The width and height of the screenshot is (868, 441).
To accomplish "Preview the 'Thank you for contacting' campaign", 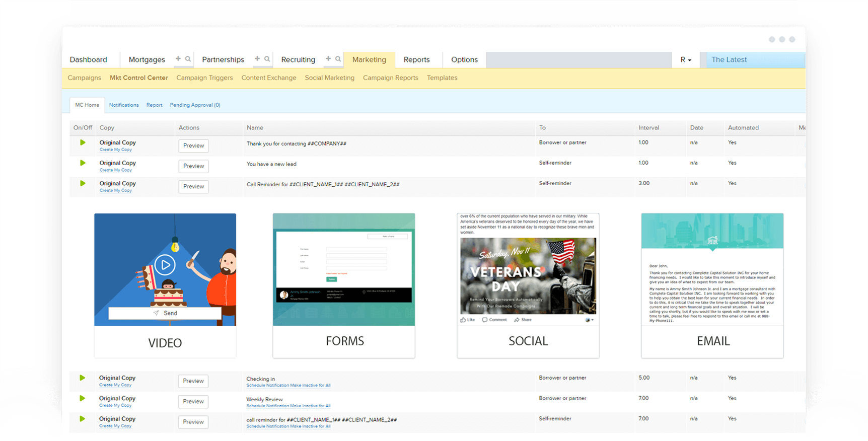I will pos(193,146).
